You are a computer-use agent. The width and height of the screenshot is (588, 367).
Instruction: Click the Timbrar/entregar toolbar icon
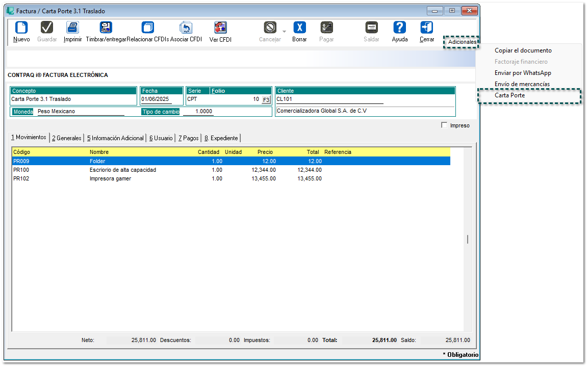[x=106, y=28]
